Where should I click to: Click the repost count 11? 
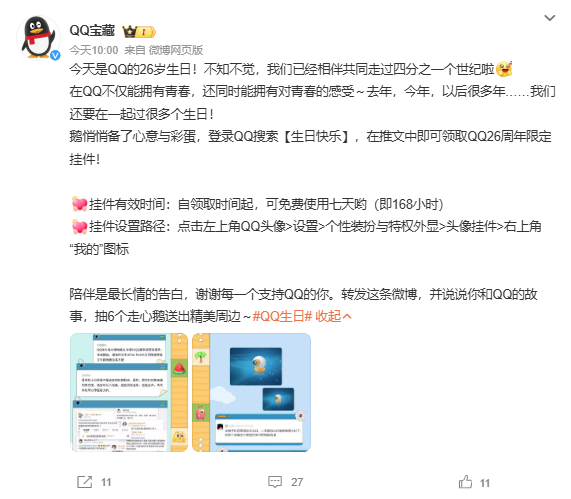click(x=106, y=482)
